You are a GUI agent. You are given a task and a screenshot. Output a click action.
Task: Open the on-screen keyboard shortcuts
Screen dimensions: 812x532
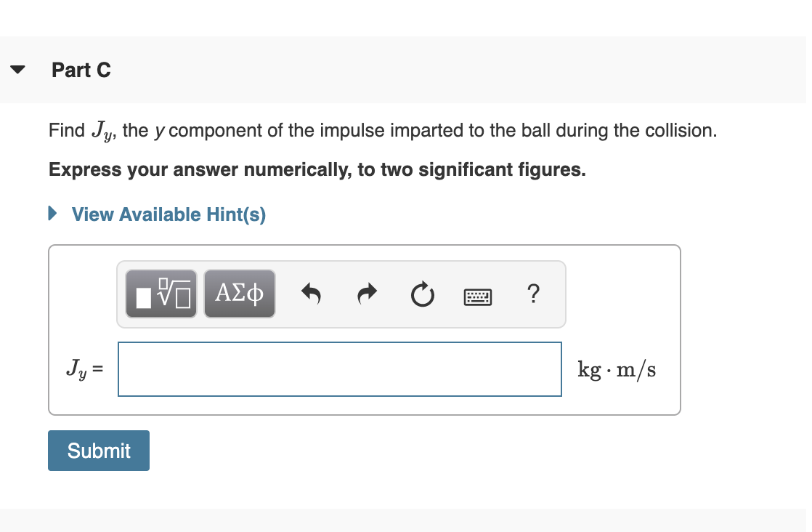(479, 296)
